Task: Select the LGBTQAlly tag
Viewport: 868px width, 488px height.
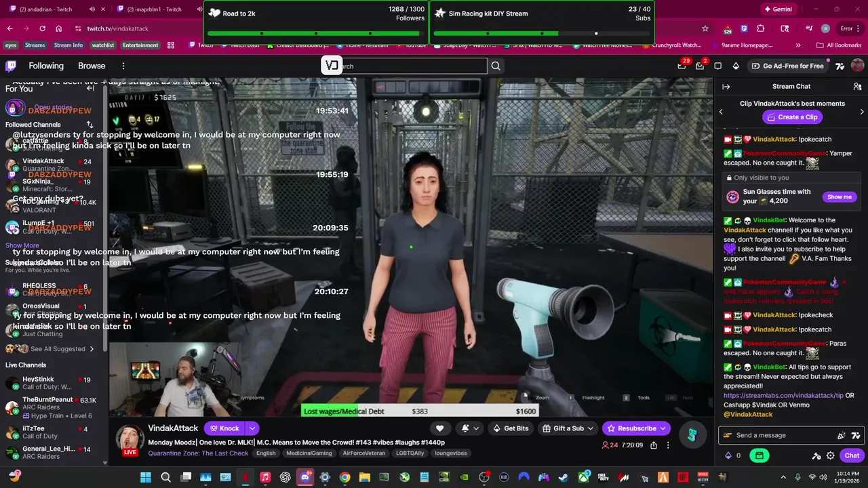Action: pyautogui.click(x=409, y=453)
